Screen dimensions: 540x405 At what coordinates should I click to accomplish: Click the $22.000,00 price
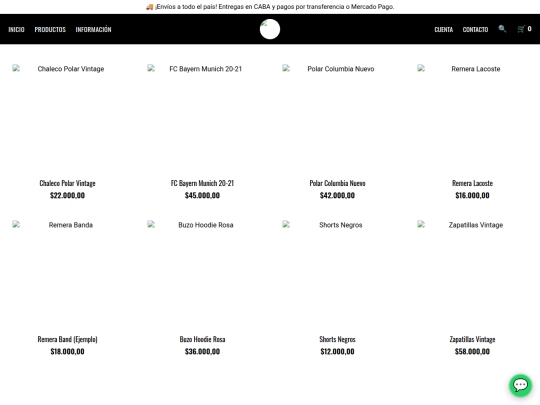[x=68, y=195]
